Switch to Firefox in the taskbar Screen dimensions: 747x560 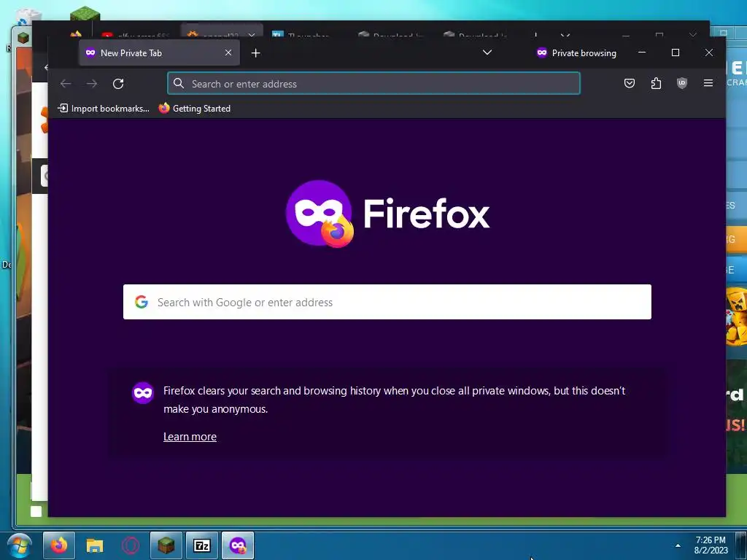coord(59,545)
